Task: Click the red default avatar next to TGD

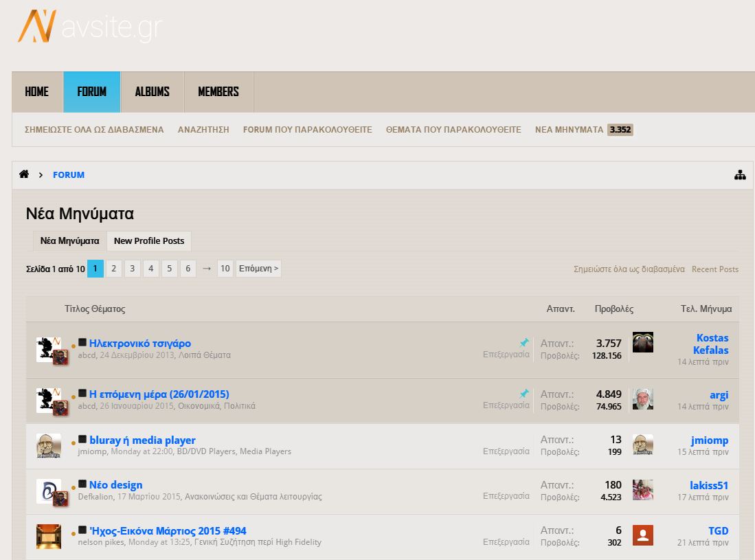Action: tap(642, 535)
